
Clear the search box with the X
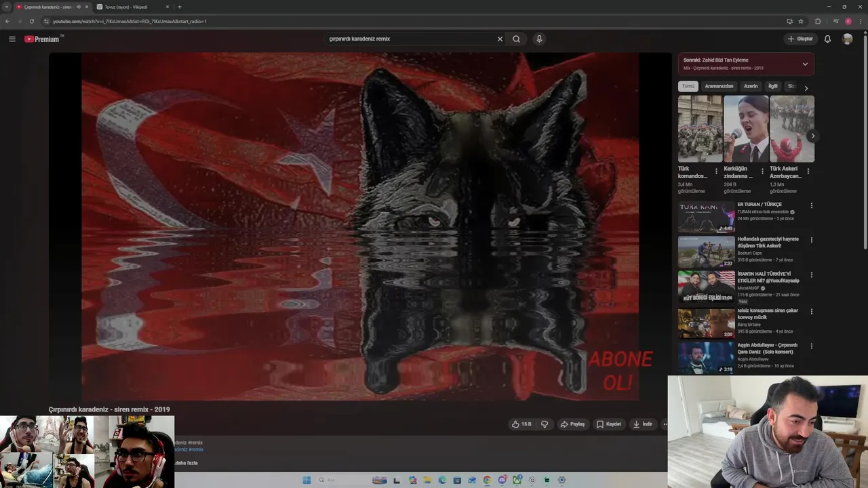[500, 39]
